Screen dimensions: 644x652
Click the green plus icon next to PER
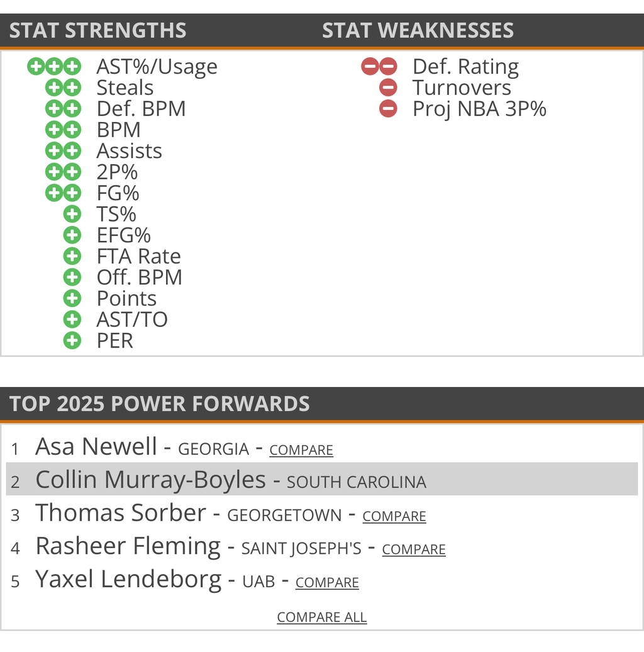72,340
